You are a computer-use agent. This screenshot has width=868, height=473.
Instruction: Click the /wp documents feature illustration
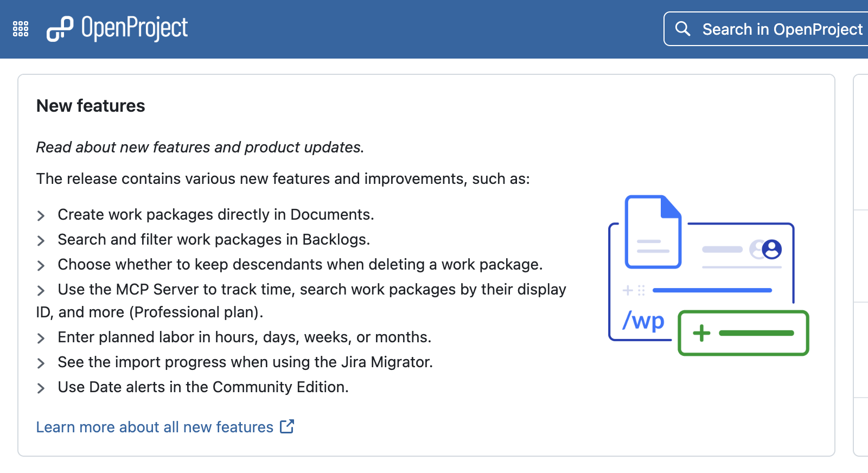(709, 276)
